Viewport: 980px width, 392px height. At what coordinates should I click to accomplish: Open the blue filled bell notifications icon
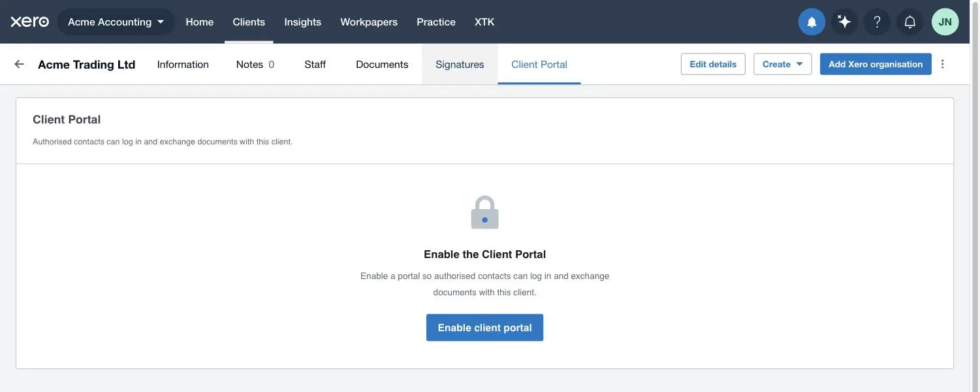[812, 22]
